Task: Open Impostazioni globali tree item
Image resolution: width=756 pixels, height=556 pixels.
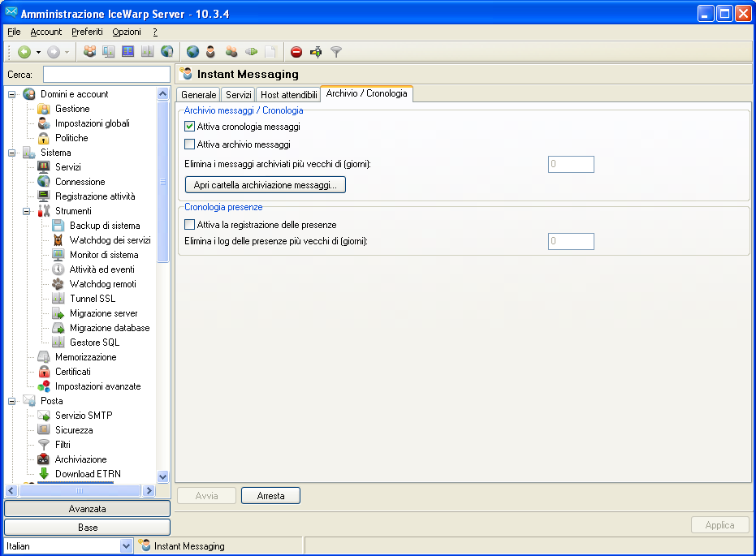Action: click(x=92, y=123)
